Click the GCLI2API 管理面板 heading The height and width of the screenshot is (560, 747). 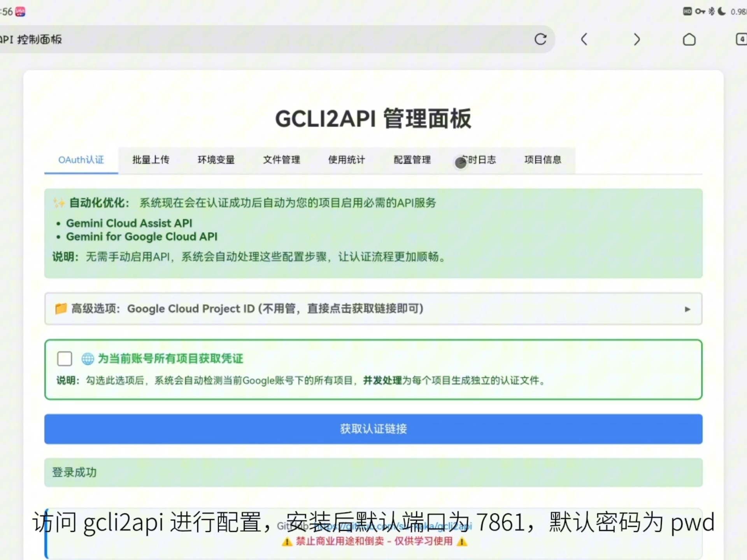click(373, 119)
